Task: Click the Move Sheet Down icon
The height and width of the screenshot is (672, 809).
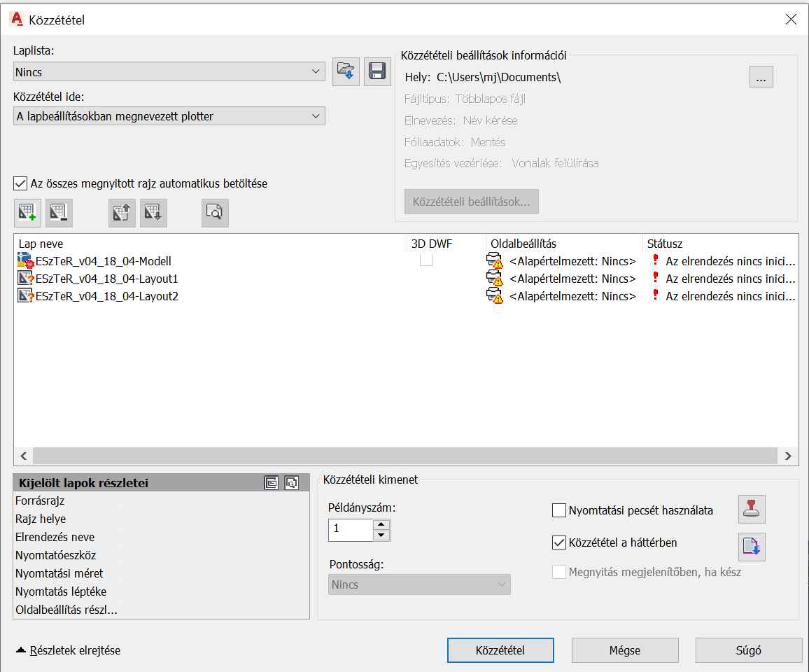Action: pyautogui.click(x=153, y=213)
